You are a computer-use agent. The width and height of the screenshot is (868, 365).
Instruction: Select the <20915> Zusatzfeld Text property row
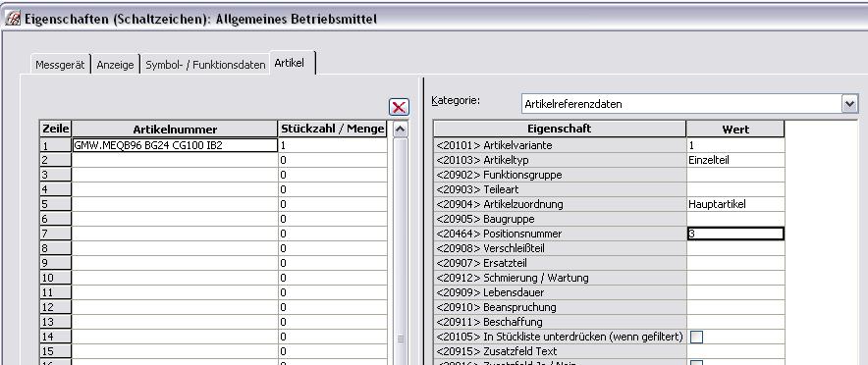(560, 351)
